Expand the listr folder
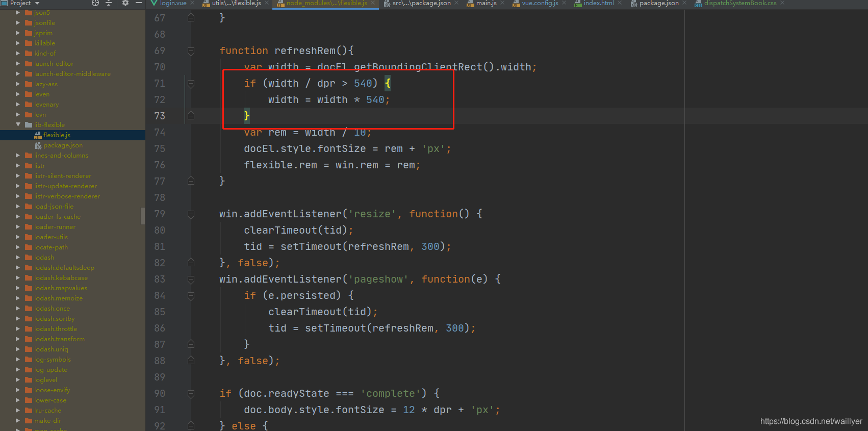Viewport: 868px width, 431px height. pyautogui.click(x=18, y=166)
